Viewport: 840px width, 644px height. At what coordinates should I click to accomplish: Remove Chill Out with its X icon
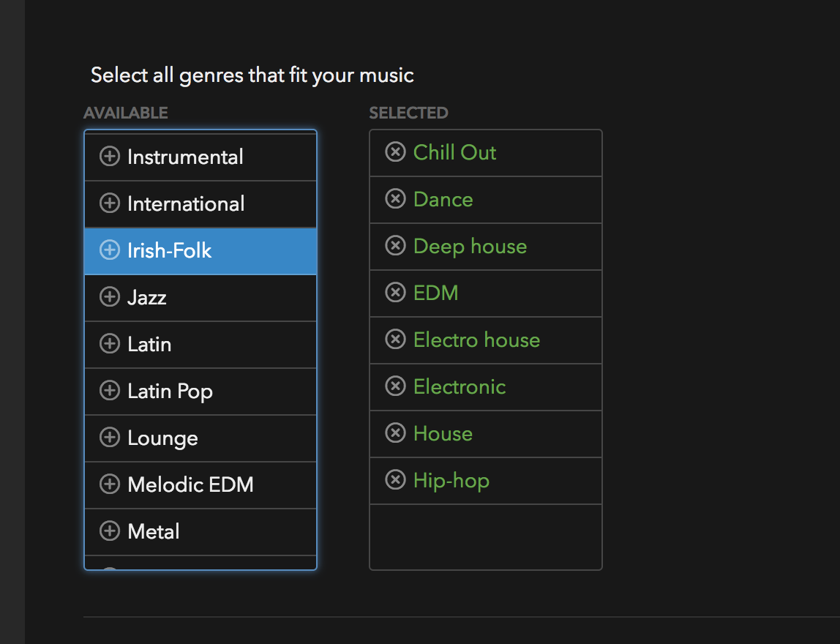click(x=395, y=152)
